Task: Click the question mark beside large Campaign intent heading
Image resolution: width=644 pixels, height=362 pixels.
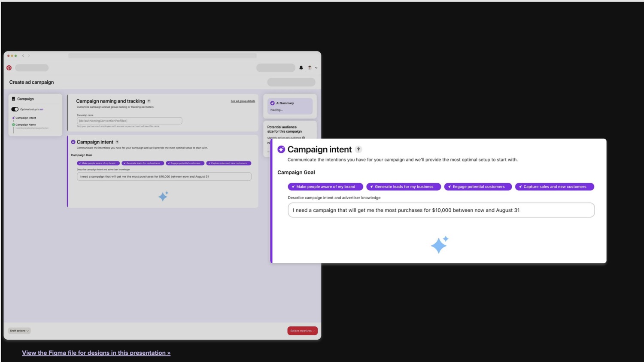Action: coord(358,149)
